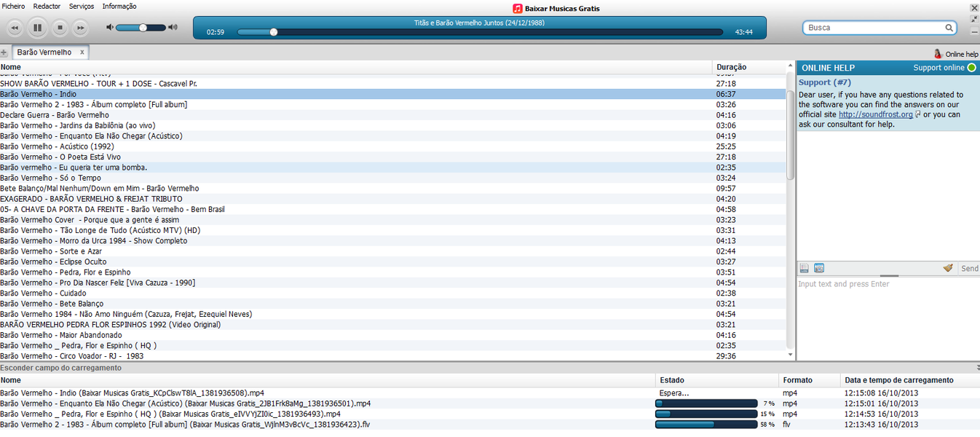Sort downloads by Formato column
This screenshot has height=437, width=980.
[810, 380]
